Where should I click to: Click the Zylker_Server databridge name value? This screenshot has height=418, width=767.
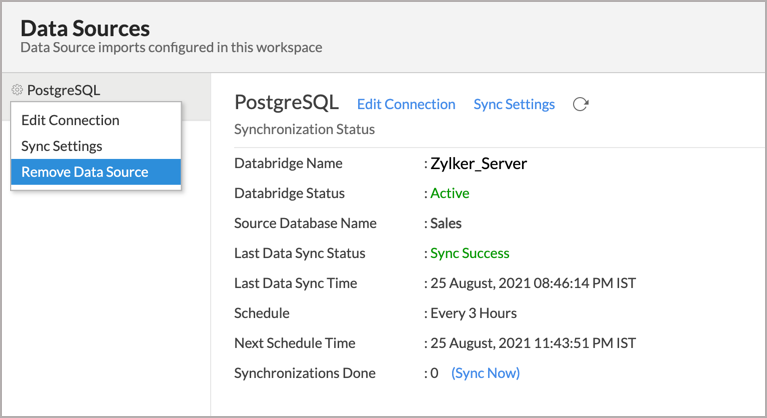478,164
